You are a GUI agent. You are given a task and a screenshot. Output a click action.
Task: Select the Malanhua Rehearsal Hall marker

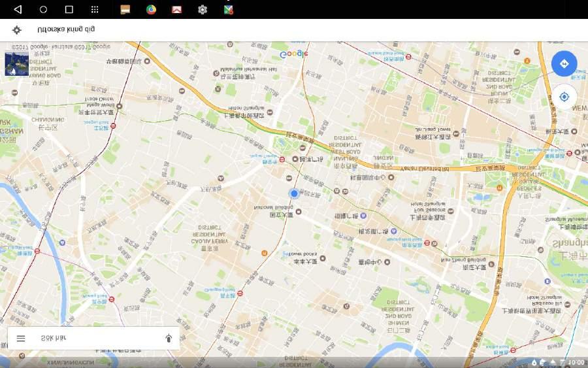click(216, 73)
